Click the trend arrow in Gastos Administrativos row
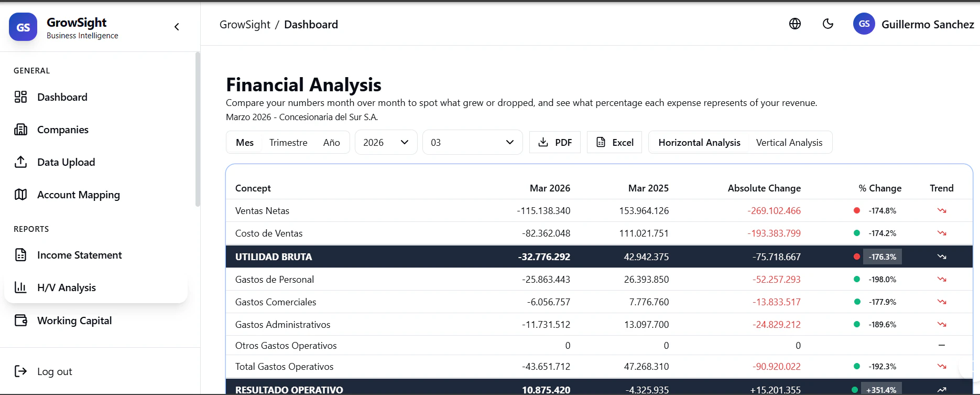 point(942,324)
